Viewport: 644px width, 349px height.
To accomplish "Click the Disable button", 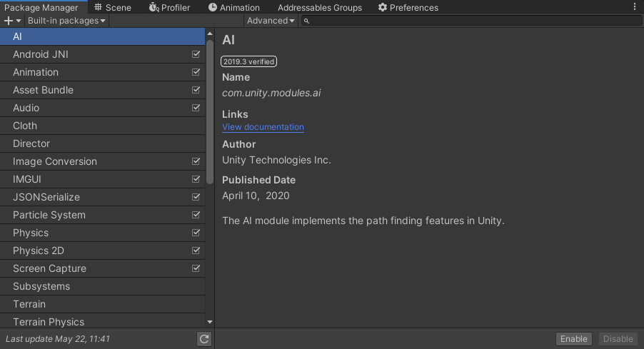I will click(x=618, y=339).
